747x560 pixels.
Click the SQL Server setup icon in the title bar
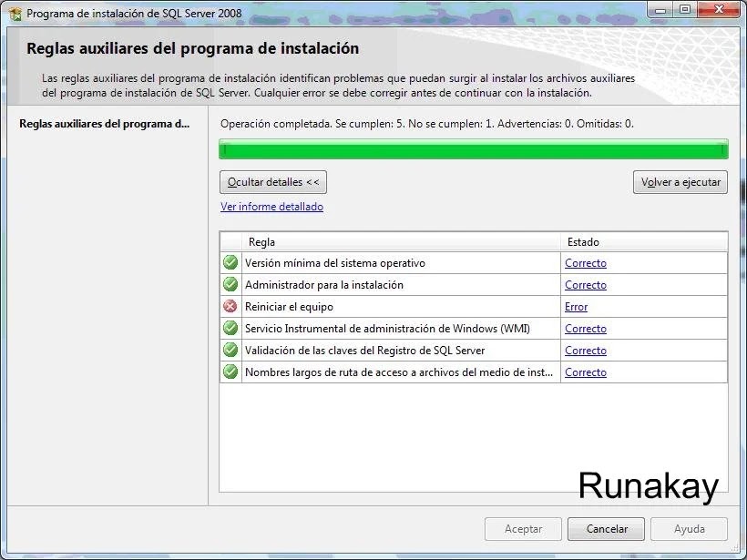[15, 14]
